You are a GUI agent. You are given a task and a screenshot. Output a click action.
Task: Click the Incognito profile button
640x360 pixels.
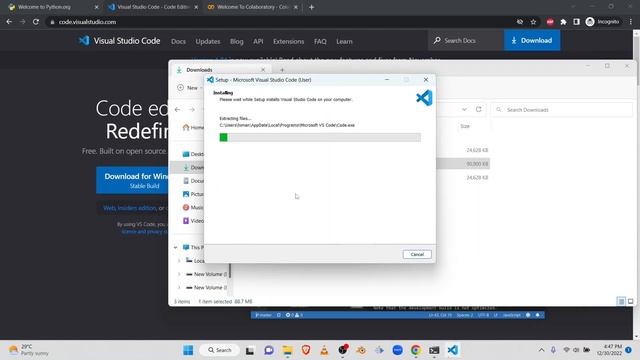coord(602,22)
